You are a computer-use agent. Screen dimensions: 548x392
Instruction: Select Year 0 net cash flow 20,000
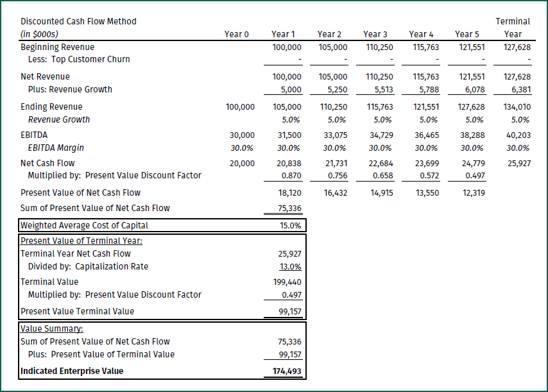242,164
